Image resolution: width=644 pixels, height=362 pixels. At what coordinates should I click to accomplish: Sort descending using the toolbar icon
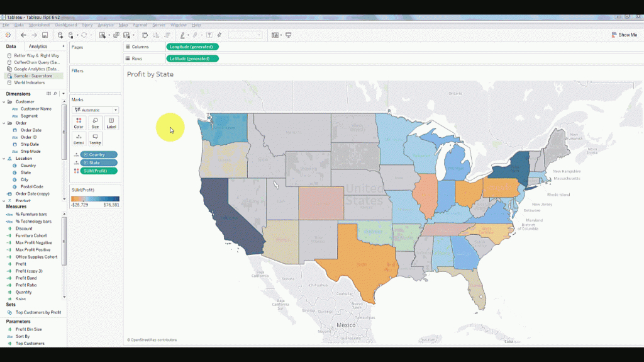167,35
